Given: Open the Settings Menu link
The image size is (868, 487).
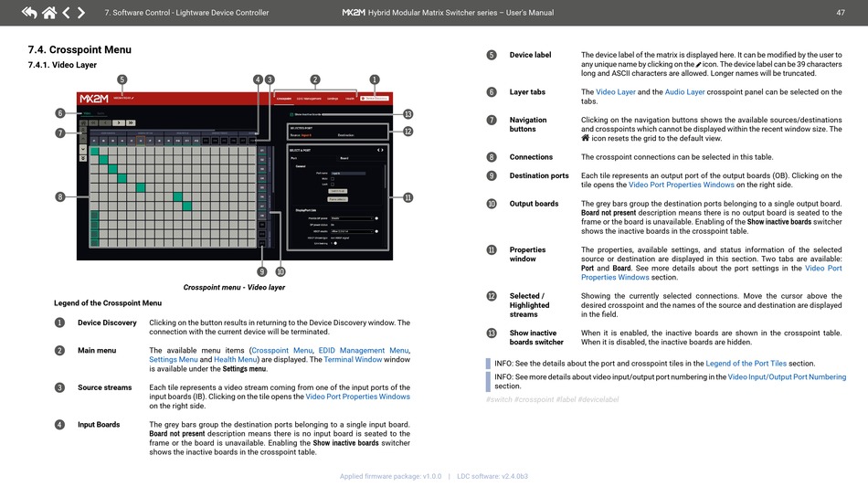Looking at the screenshot, I should (x=174, y=360).
